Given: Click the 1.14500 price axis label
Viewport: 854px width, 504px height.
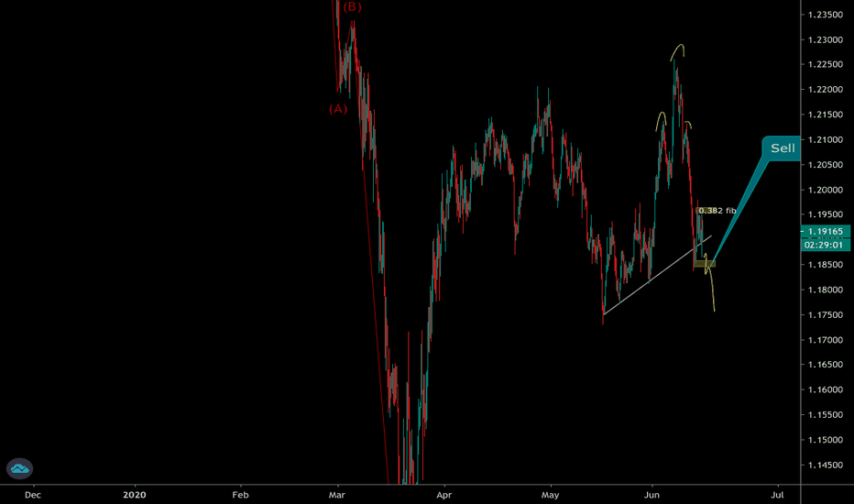Looking at the screenshot, I should coord(826,465).
